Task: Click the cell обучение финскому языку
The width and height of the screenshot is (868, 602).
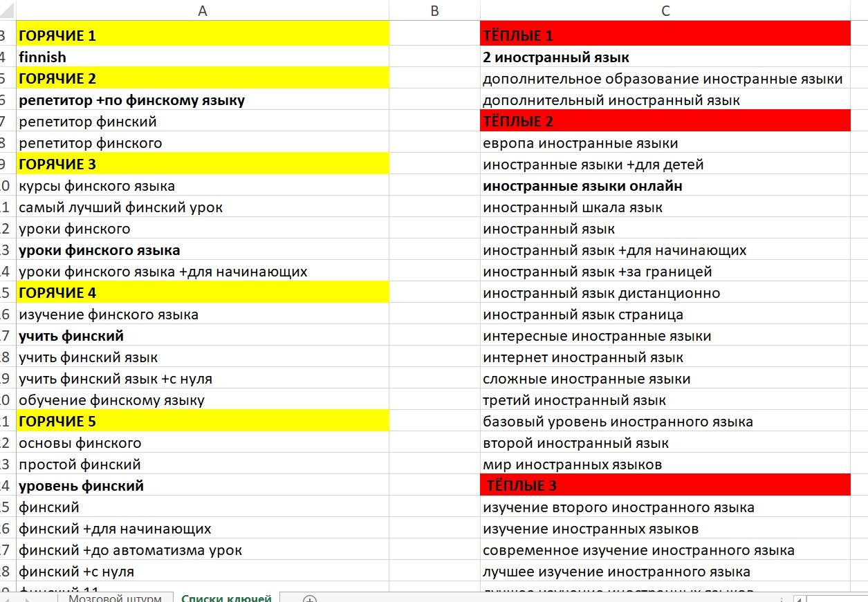Action: click(x=203, y=399)
